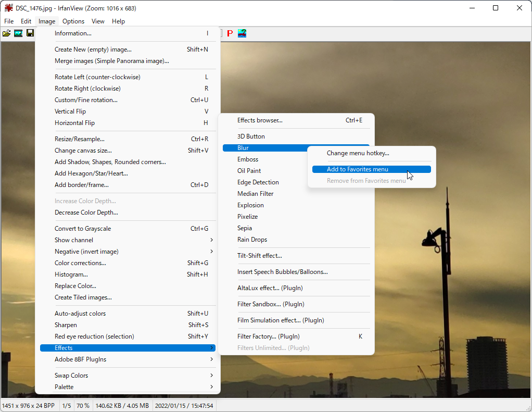
Task: Open the View menu
Action: [98, 21]
